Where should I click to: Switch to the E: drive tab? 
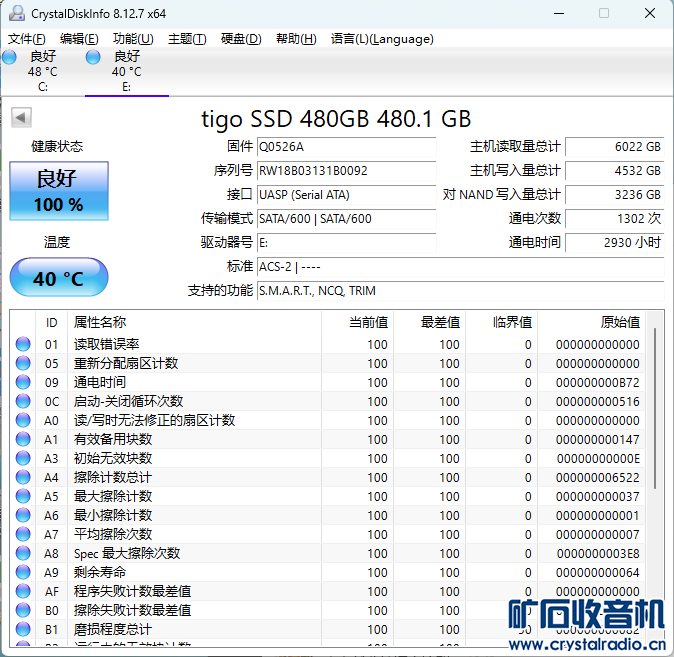tap(126, 71)
